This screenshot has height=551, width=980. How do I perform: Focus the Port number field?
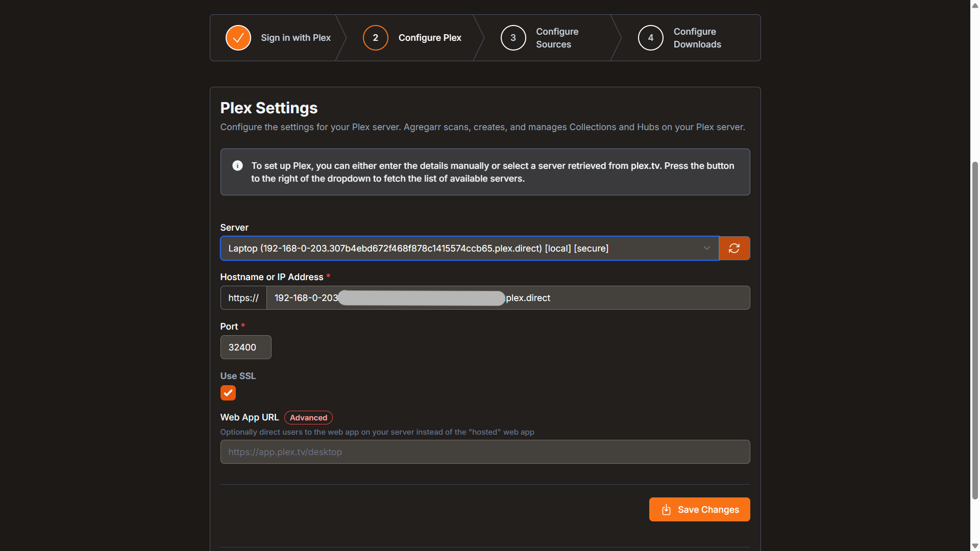(246, 347)
